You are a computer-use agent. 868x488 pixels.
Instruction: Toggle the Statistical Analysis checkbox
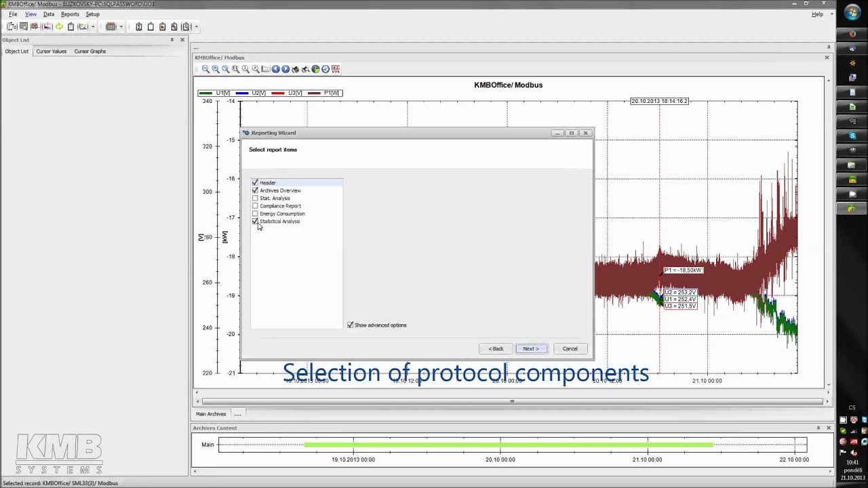255,222
